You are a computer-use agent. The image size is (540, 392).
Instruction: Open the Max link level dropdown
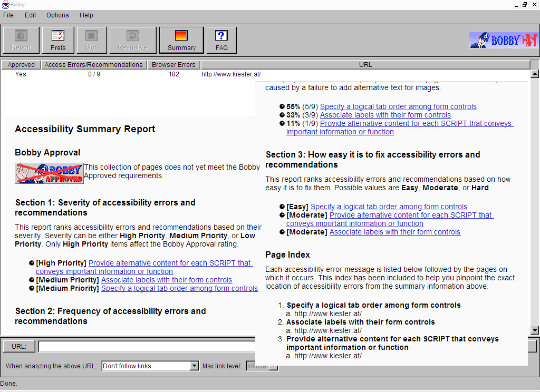[x=273, y=366]
